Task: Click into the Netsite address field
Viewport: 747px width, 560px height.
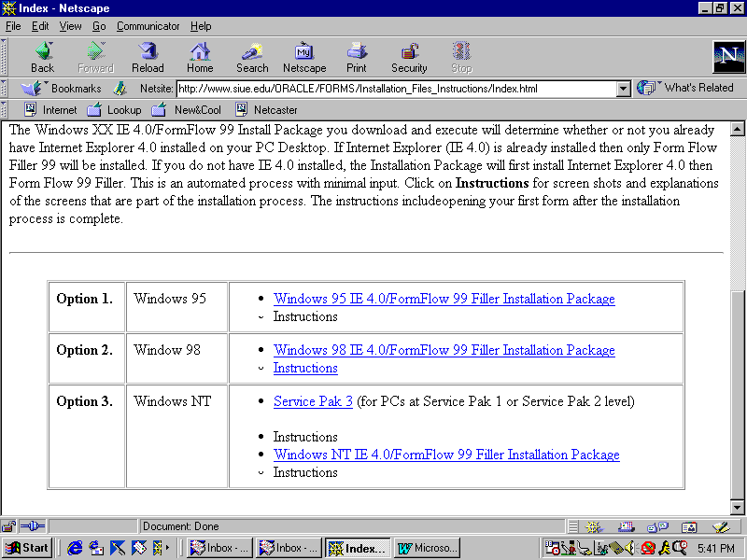Action: tap(392, 89)
